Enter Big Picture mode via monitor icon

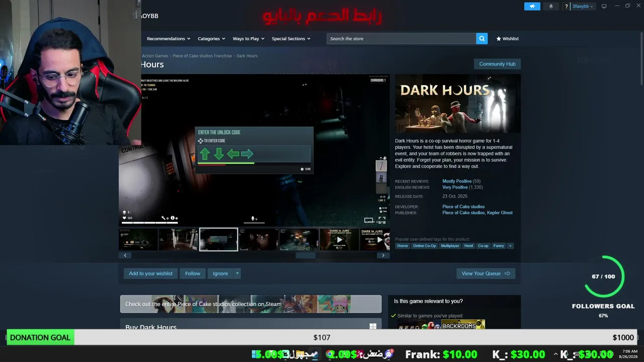click(604, 6)
